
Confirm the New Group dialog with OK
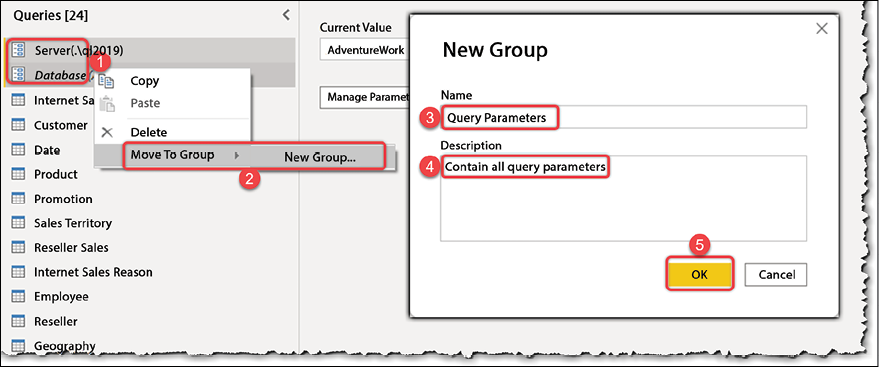(x=700, y=274)
